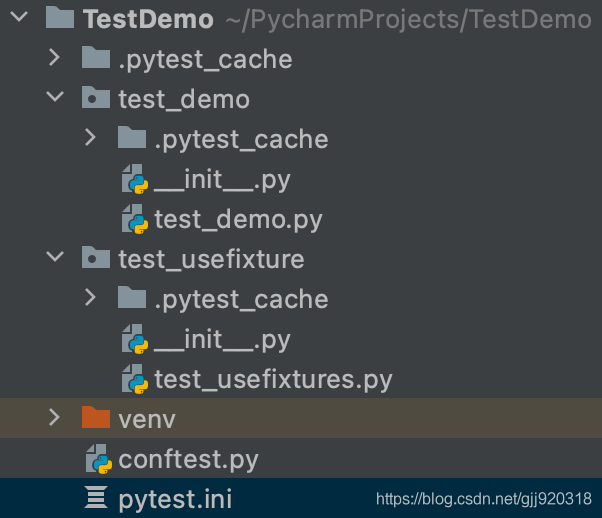Click the test_demo.py Python file icon

click(x=134, y=218)
